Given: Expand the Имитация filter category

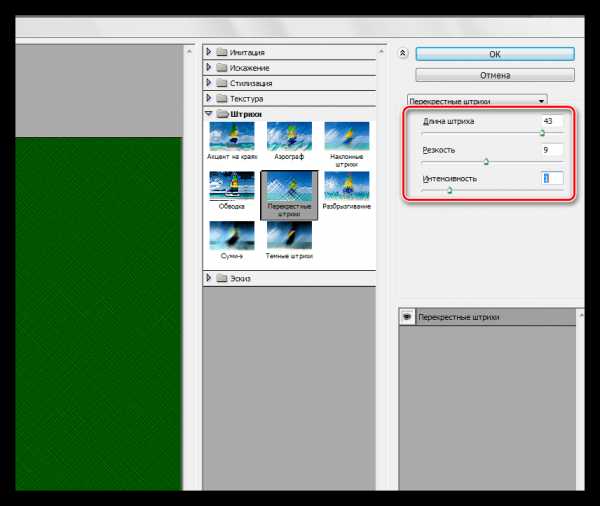Looking at the screenshot, I should point(209,51).
